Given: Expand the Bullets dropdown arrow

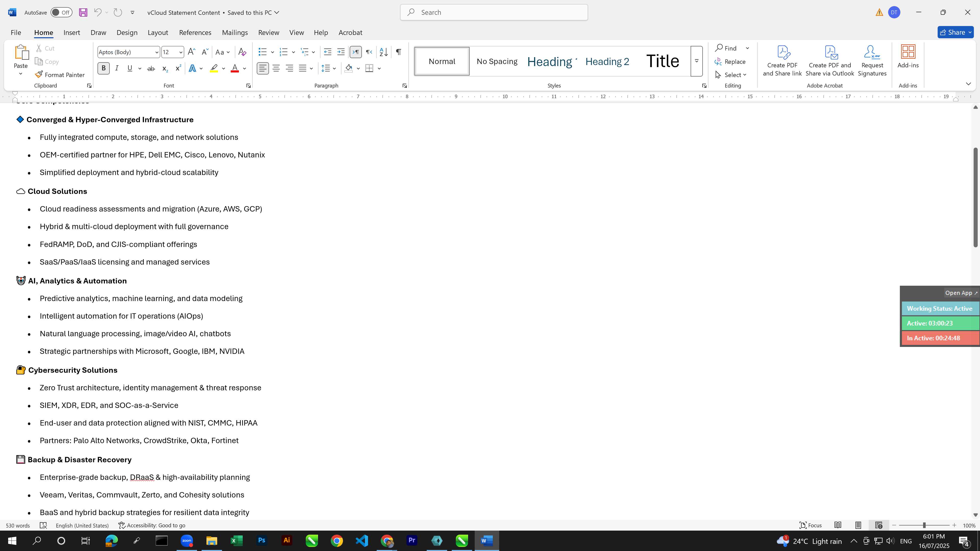Looking at the screenshot, I should coord(272,52).
